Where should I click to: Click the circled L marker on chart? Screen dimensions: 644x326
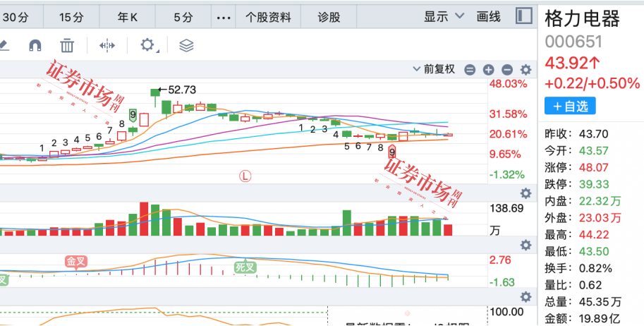click(x=245, y=177)
